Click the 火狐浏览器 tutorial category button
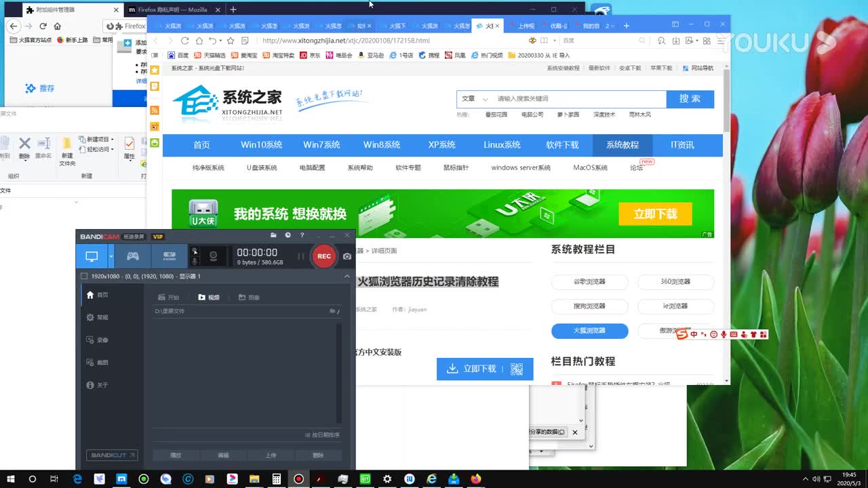Image resolution: width=868 pixels, height=488 pixels. (x=589, y=331)
